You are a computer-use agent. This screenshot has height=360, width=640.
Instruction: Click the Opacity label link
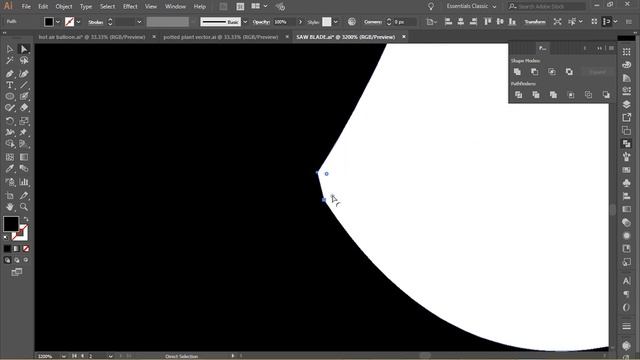(x=261, y=22)
